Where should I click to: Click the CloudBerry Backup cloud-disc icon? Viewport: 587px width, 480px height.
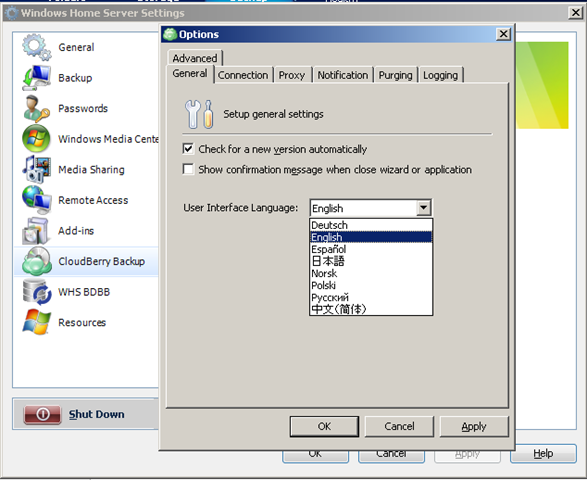pos(36,261)
